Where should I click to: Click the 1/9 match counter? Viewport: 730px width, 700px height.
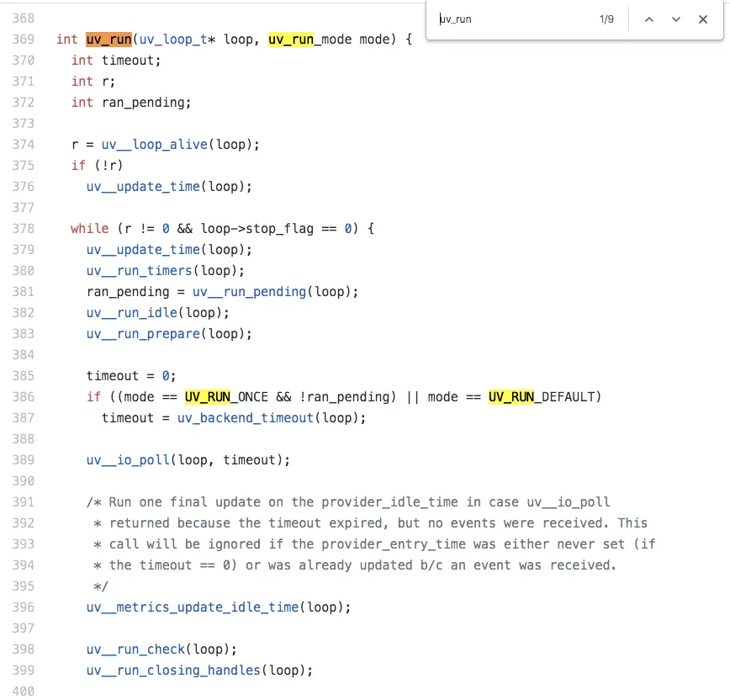[x=606, y=19]
